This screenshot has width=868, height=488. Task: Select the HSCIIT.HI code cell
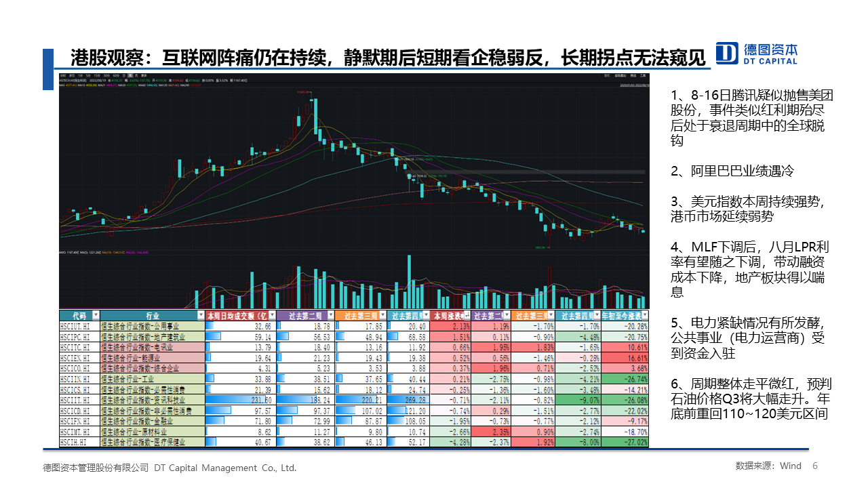tap(79, 400)
